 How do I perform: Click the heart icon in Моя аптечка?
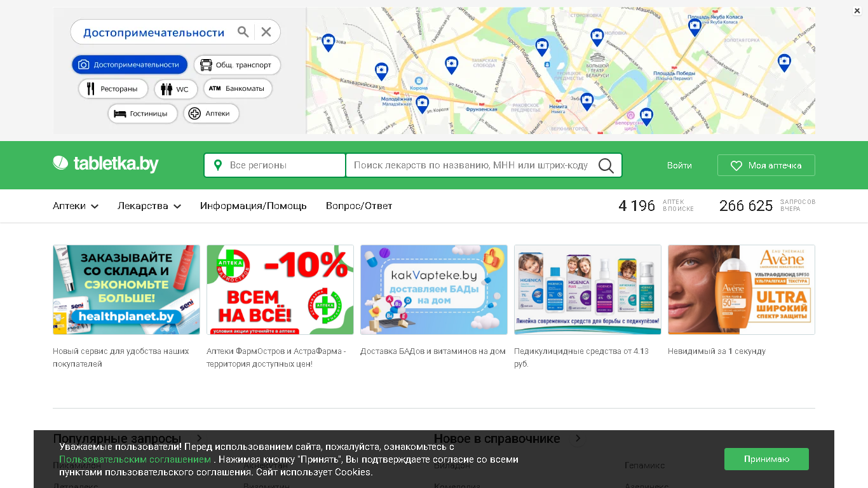pyautogui.click(x=736, y=165)
